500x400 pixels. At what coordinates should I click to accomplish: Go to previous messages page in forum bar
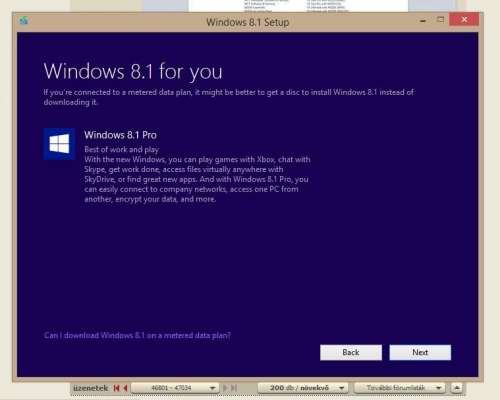pyautogui.click(x=126, y=388)
